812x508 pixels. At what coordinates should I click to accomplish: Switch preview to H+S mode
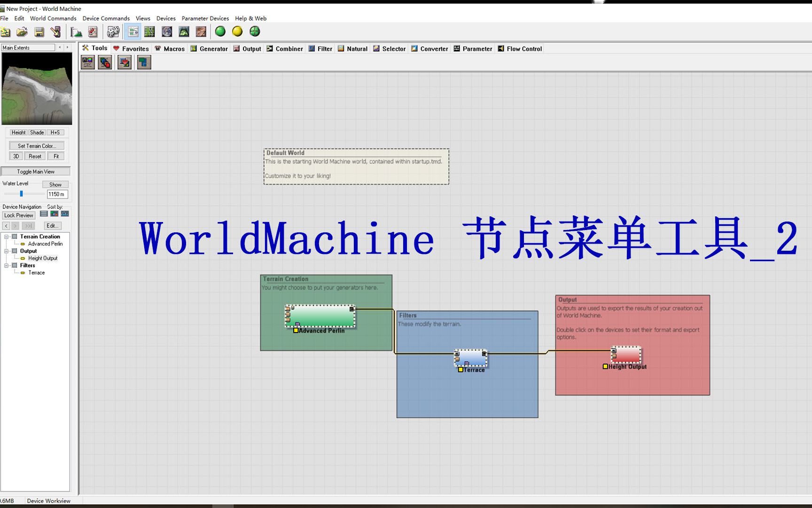tap(55, 133)
